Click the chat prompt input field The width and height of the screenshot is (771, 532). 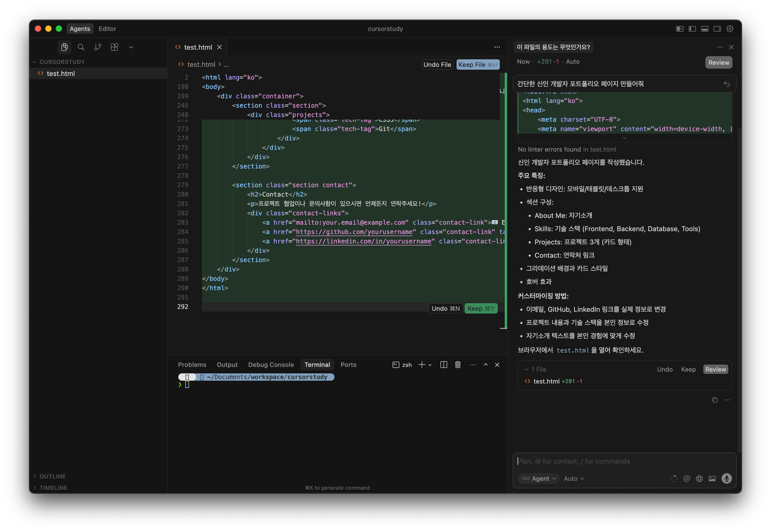[624, 461]
